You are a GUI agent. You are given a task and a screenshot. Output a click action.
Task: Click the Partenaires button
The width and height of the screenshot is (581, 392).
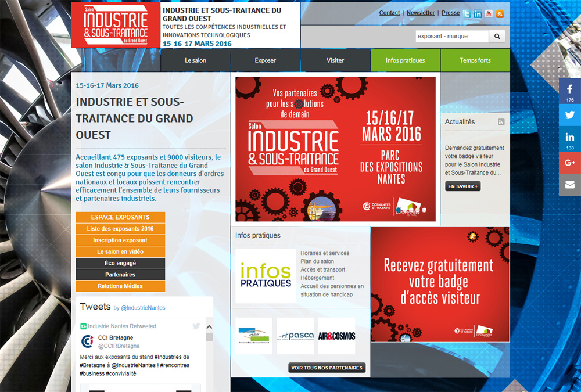(120, 275)
